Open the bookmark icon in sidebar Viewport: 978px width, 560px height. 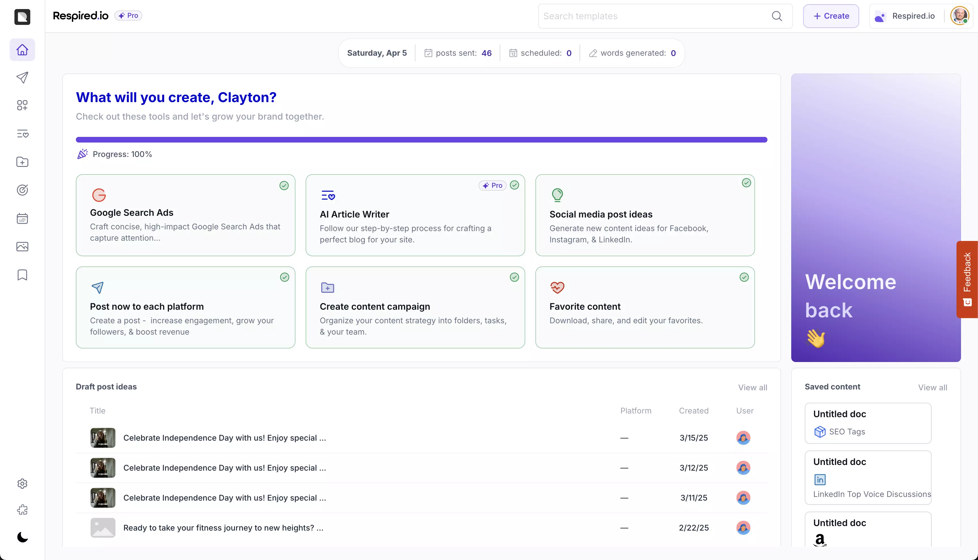click(x=22, y=275)
